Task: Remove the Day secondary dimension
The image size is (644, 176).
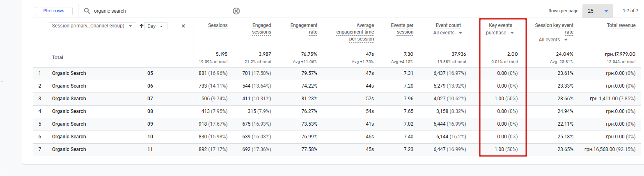Action: 183,26
